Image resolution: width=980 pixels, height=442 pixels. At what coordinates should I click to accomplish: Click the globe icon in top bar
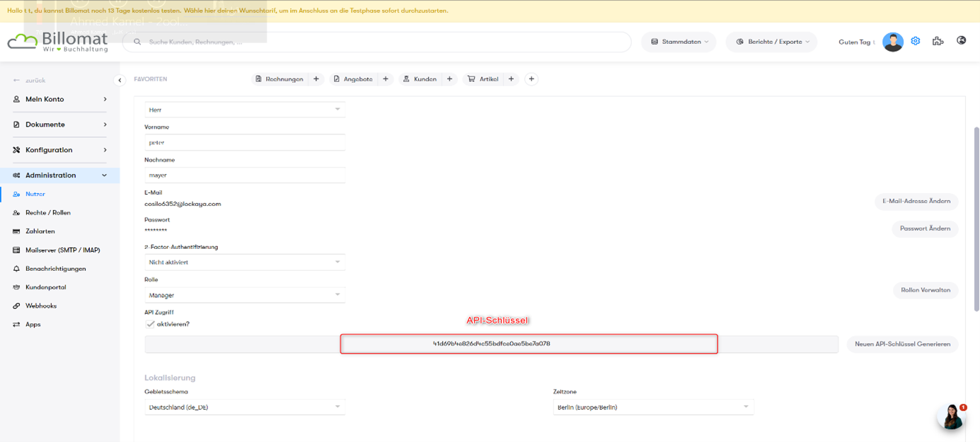(x=961, y=40)
